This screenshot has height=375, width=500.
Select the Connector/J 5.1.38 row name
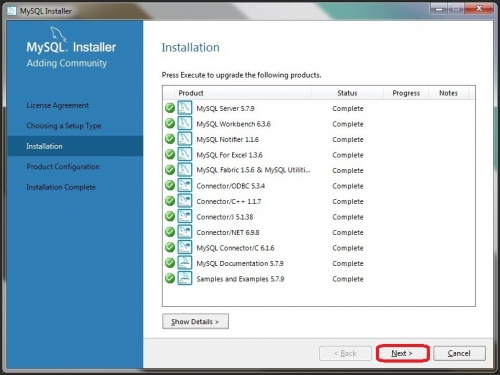point(225,217)
